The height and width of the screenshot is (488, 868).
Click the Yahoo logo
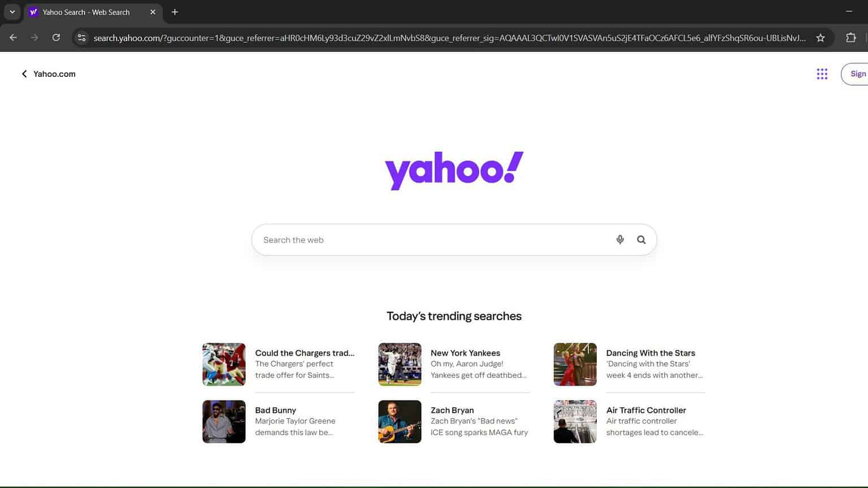[x=454, y=171]
